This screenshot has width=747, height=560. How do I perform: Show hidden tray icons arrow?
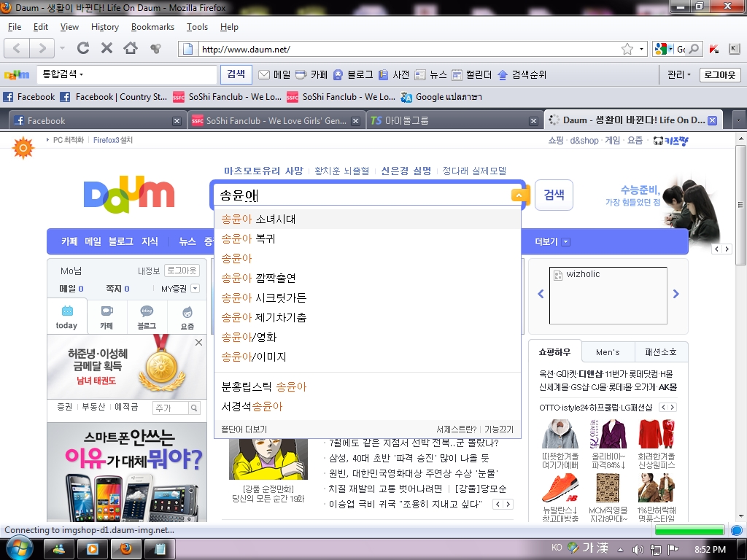point(620,550)
